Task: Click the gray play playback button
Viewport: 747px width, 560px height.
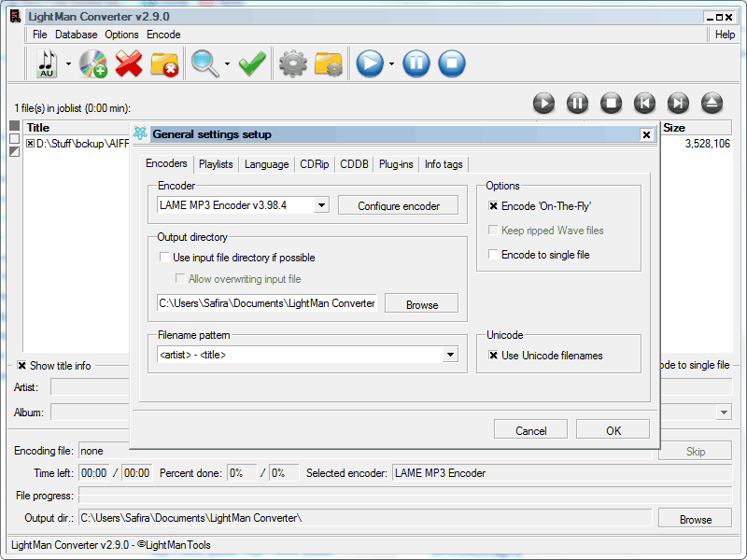Action: (x=543, y=103)
